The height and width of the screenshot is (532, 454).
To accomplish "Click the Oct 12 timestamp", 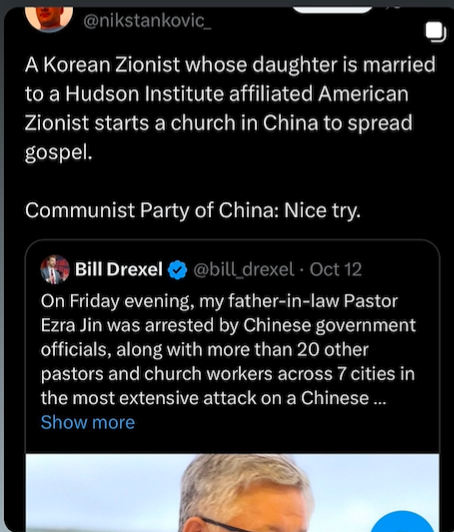I will pyautogui.click(x=336, y=270).
